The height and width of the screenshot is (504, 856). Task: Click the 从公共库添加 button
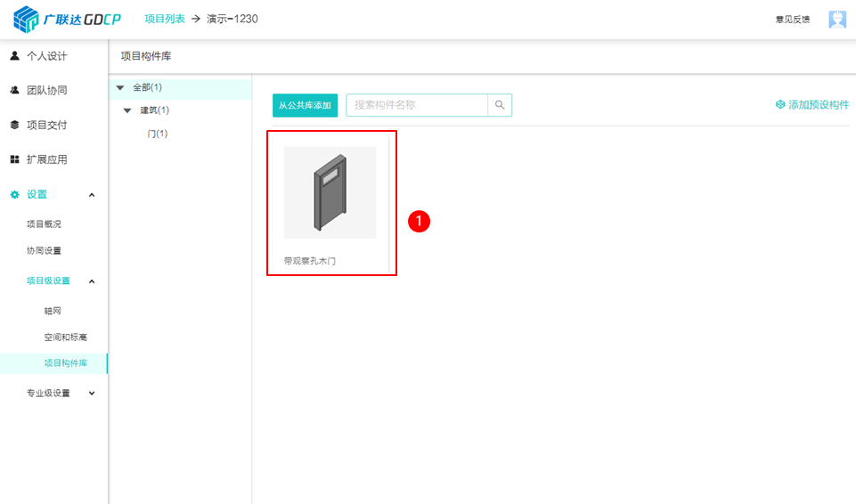pyautogui.click(x=306, y=105)
